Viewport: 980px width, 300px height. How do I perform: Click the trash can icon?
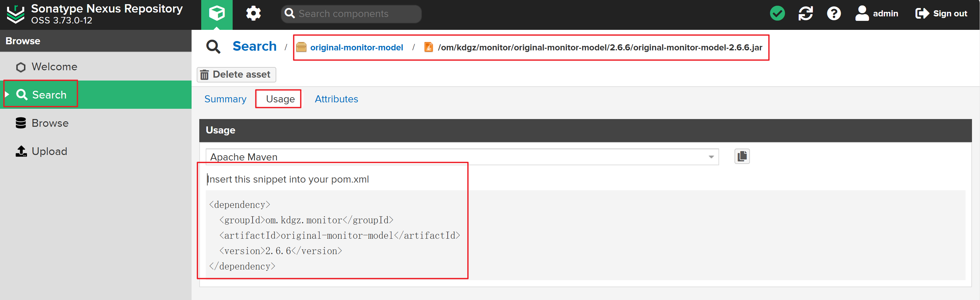click(x=204, y=74)
